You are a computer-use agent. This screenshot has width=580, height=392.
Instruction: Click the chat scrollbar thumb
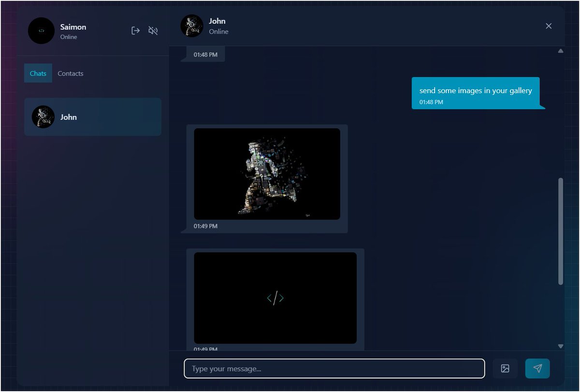pos(561,231)
